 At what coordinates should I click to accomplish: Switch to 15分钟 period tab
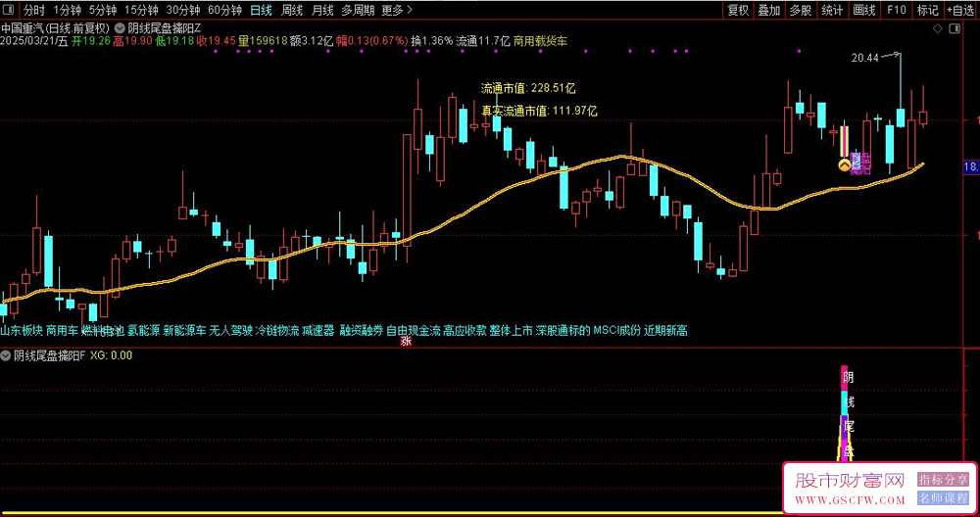pyautogui.click(x=142, y=10)
